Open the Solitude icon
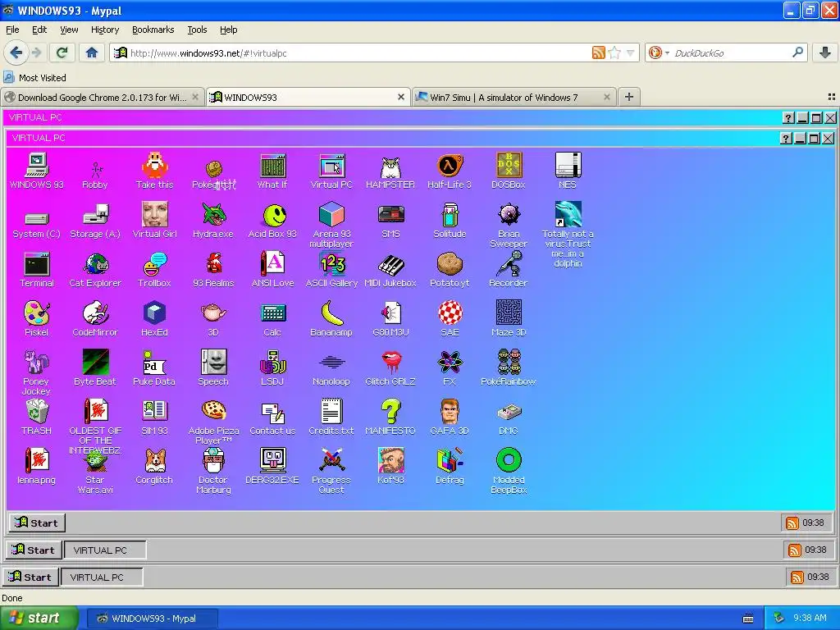Viewport: 840px width, 630px height. click(x=450, y=220)
